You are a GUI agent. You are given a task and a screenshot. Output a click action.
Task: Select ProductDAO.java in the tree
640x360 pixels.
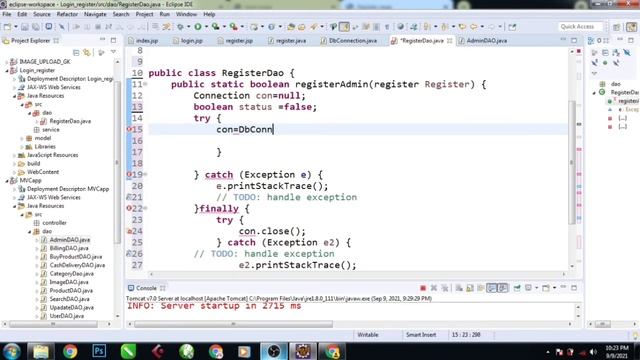coord(71,291)
